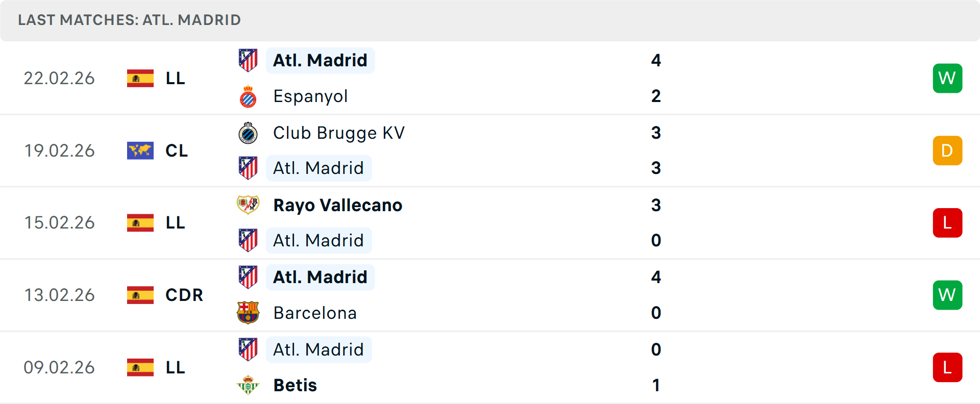Click the green W result indicator for Barcelona match
This screenshot has width=980, height=404.
pyautogui.click(x=947, y=295)
